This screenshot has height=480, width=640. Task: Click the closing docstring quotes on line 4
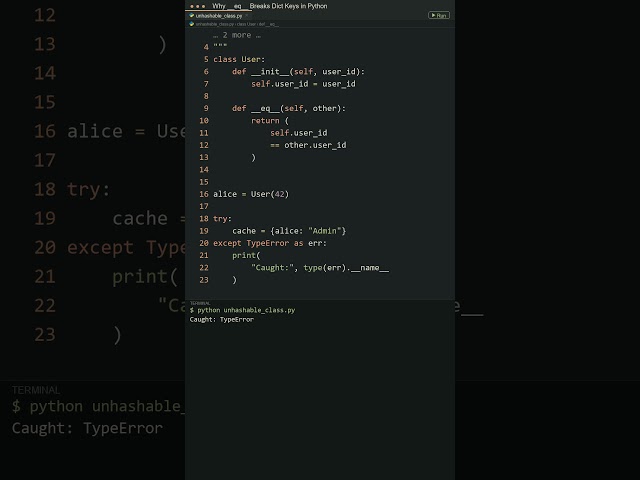click(x=220, y=47)
